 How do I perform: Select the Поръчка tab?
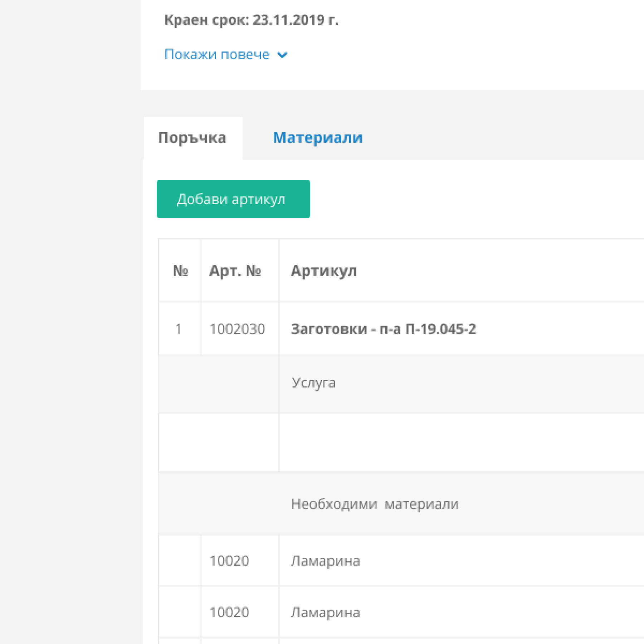click(x=192, y=137)
